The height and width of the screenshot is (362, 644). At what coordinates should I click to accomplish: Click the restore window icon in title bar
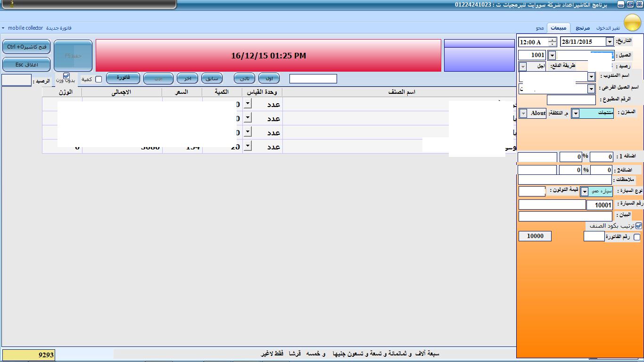[x=630, y=4]
